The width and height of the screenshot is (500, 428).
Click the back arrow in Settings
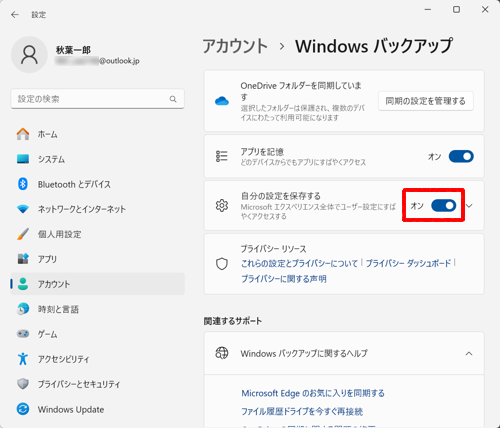coord(15,15)
